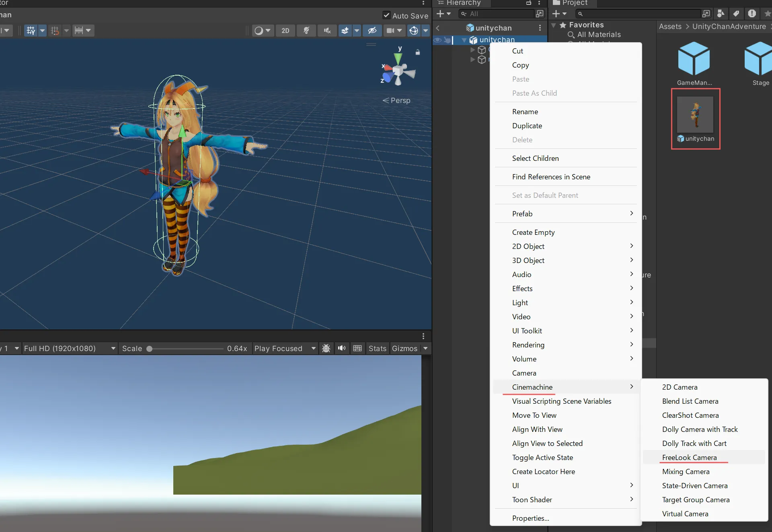This screenshot has height=532, width=772.
Task: Open Game view more options menu
Action: coord(423,336)
